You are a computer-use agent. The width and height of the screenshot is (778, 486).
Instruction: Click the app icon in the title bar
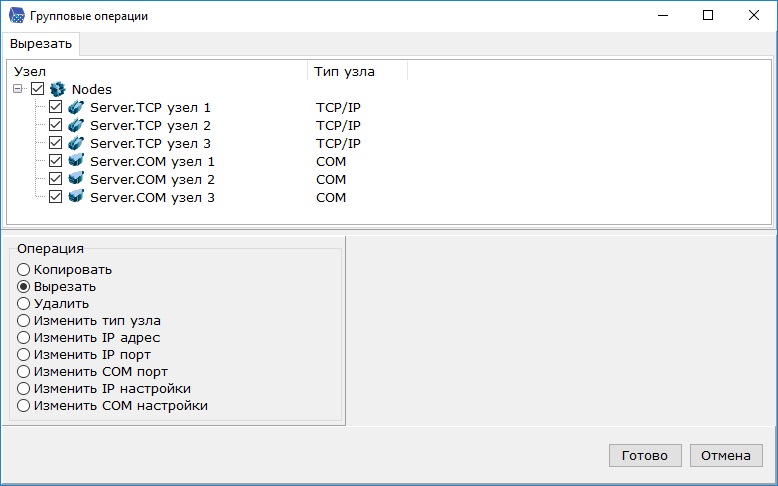point(16,15)
